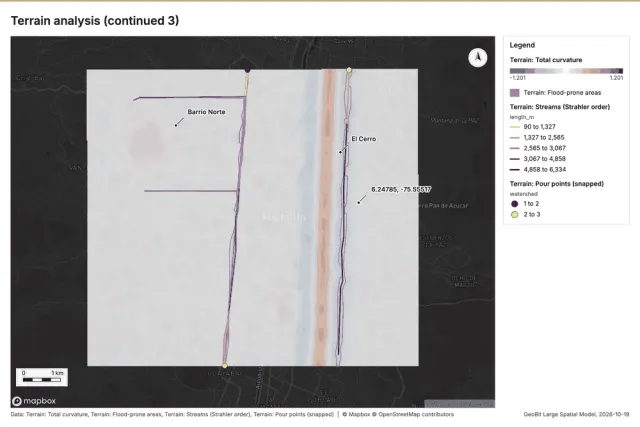Image resolution: width=640 pixels, height=427 pixels.
Task: Click the scale bar showing 1 km
Action: (42, 377)
